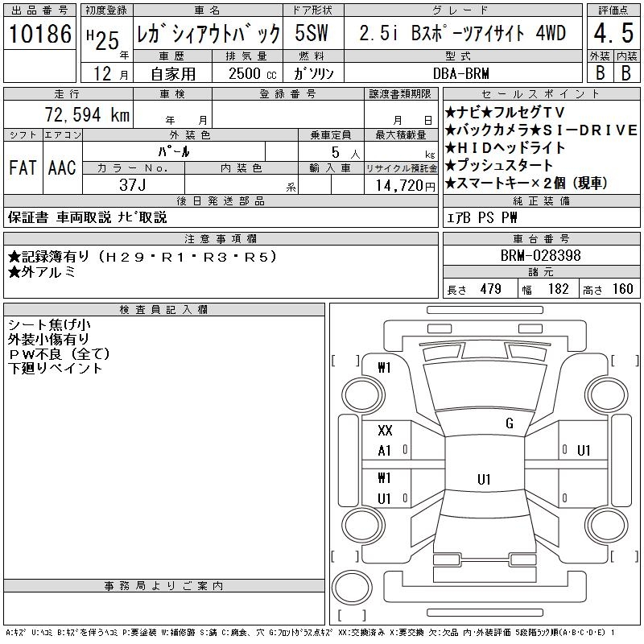Viewport: 644px width, 644px height.
Task: Click width value 182
Action: tap(558, 289)
